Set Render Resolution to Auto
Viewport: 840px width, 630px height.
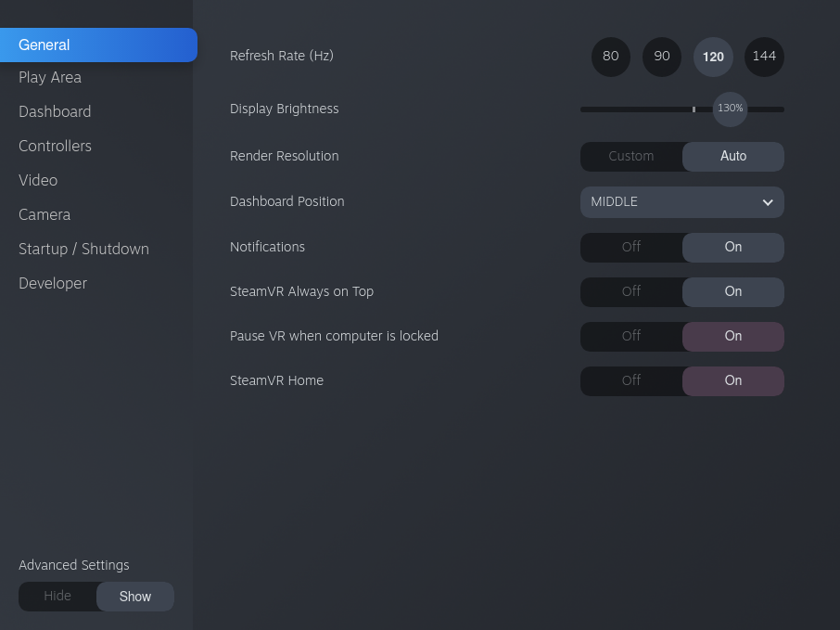tap(732, 157)
